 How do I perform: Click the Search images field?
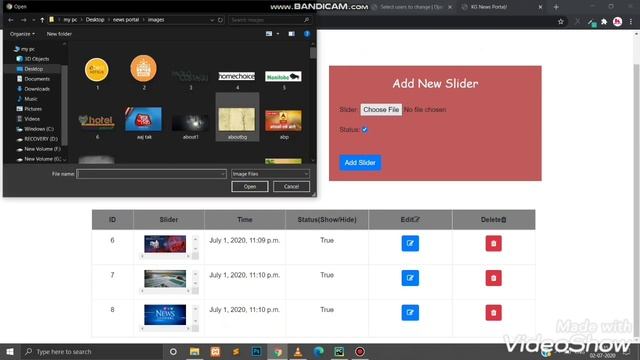click(270, 20)
